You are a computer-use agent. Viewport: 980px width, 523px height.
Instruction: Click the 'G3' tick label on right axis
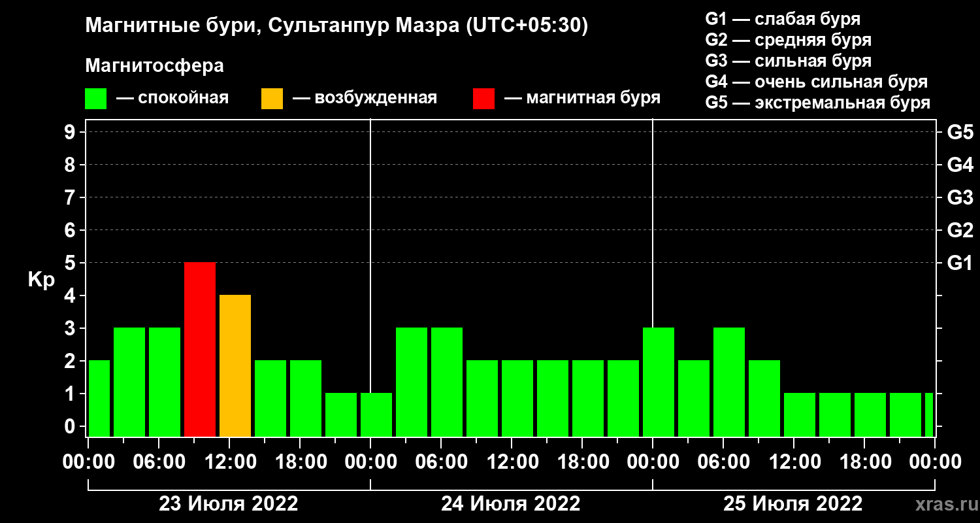tap(960, 198)
